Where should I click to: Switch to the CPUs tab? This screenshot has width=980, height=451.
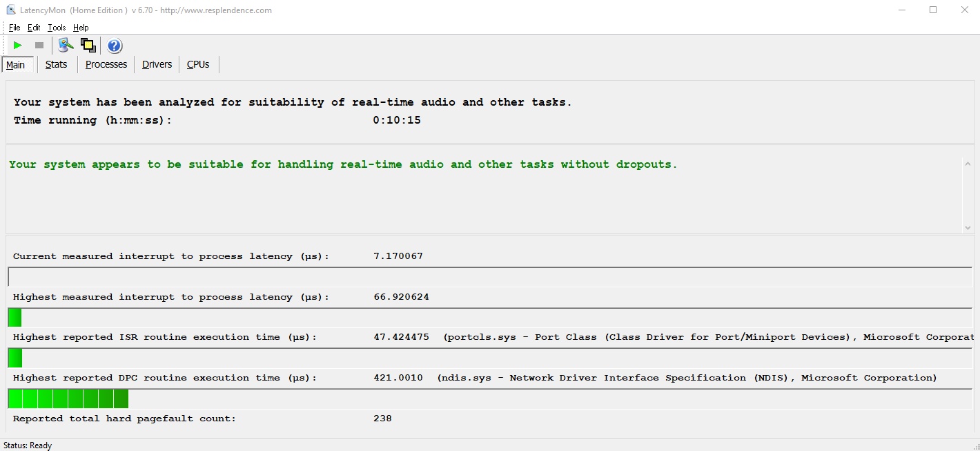[x=198, y=64]
